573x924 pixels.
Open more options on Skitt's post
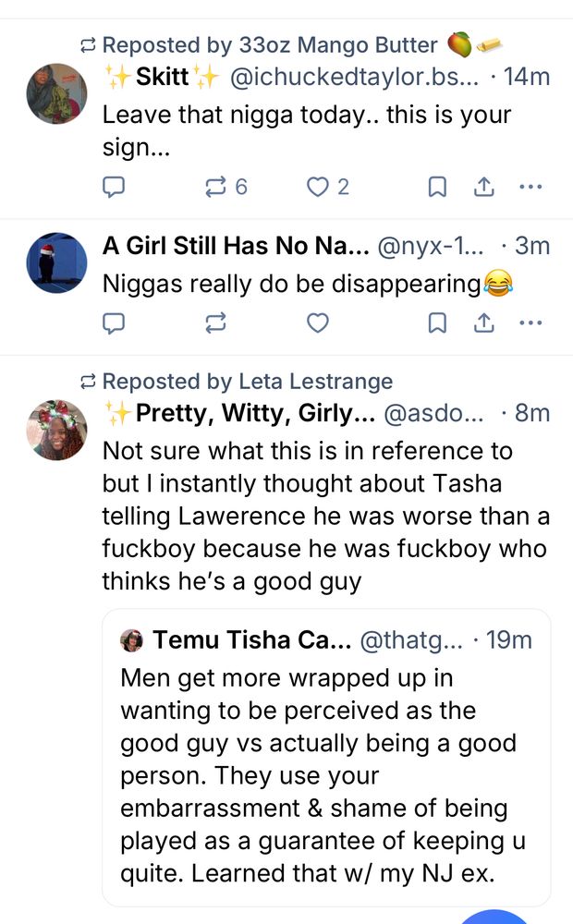[530, 188]
